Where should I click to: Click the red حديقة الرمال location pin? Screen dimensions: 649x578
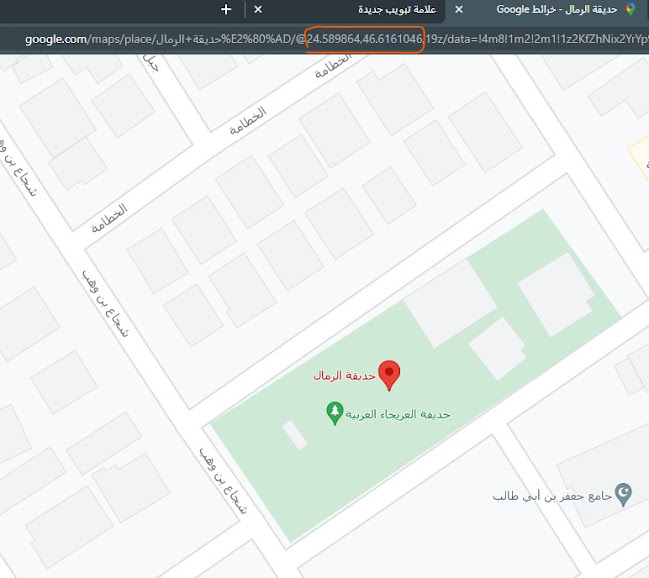pyautogui.click(x=389, y=375)
